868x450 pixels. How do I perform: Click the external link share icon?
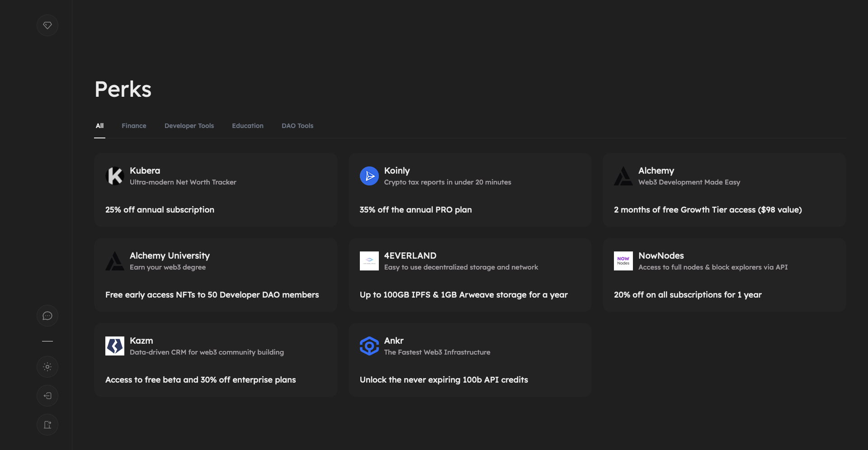(47, 425)
